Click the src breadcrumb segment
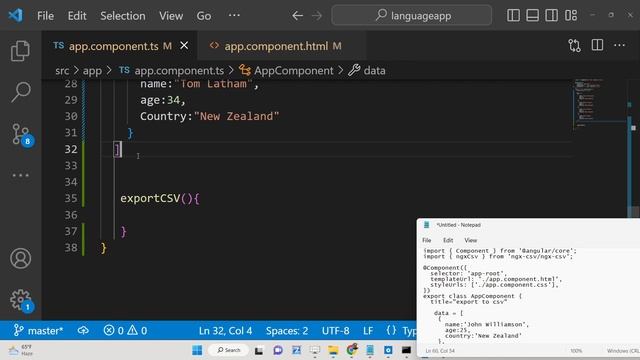The height and width of the screenshot is (360, 640). click(62, 71)
